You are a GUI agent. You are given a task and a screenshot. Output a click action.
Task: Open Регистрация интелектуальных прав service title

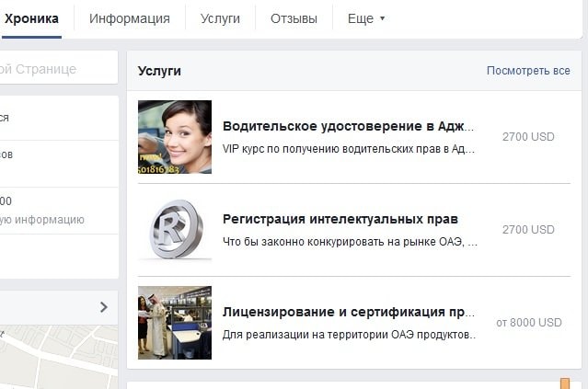pyautogui.click(x=340, y=219)
